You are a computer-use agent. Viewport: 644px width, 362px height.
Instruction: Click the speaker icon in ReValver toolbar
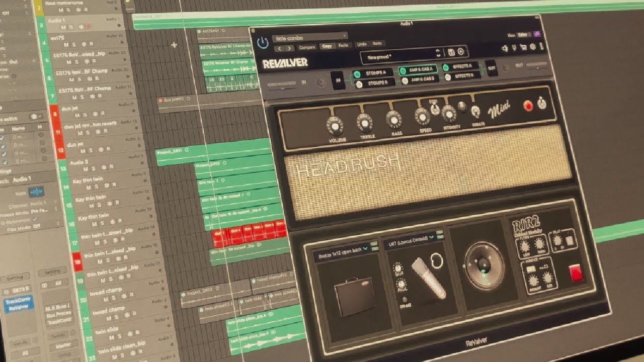505,49
